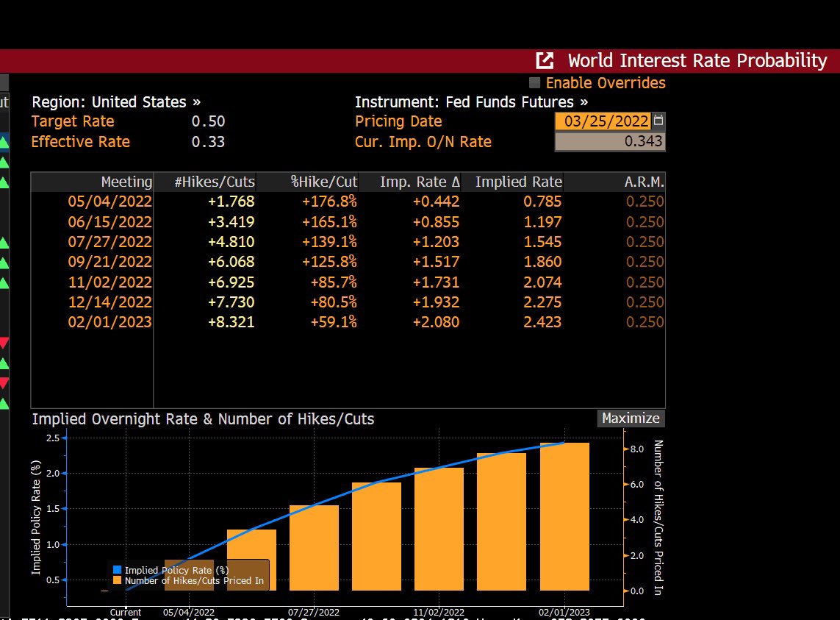
Task: Click the +2.080 implied rate change cell
Action: [436, 322]
